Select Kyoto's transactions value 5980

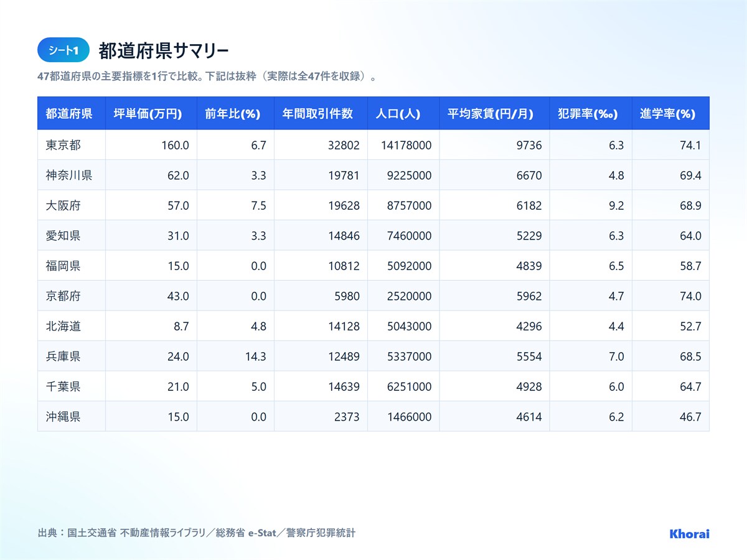321,296
